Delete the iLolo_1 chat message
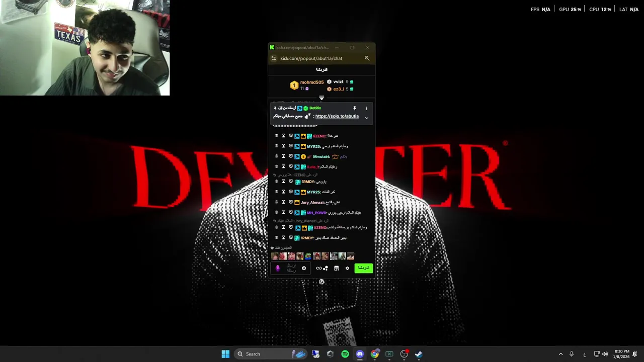 [x=276, y=166]
